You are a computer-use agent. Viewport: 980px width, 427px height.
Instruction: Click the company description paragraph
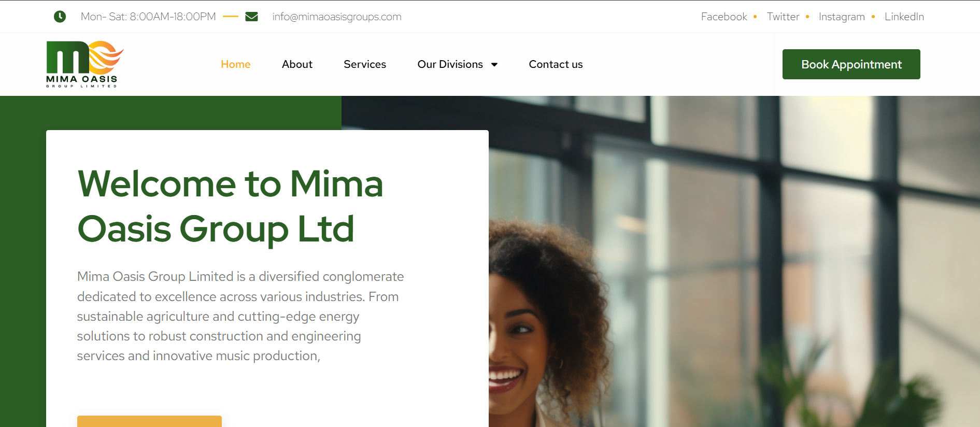click(x=240, y=316)
